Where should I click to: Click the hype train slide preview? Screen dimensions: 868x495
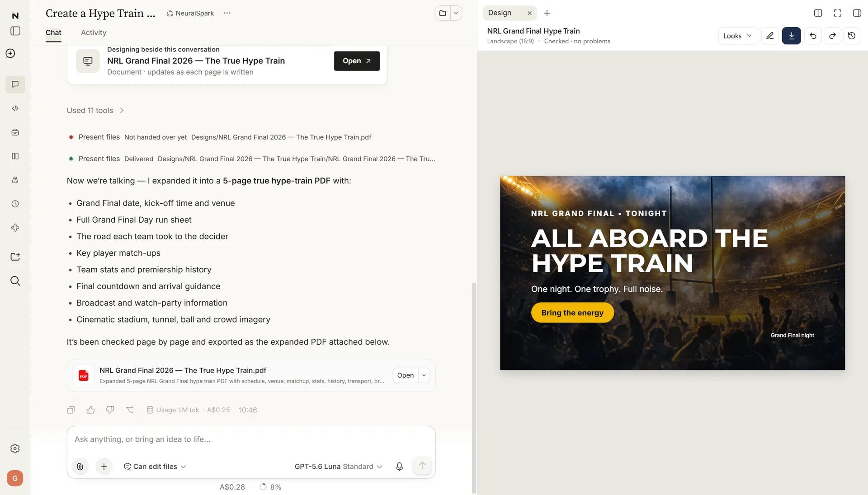(672, 273)
